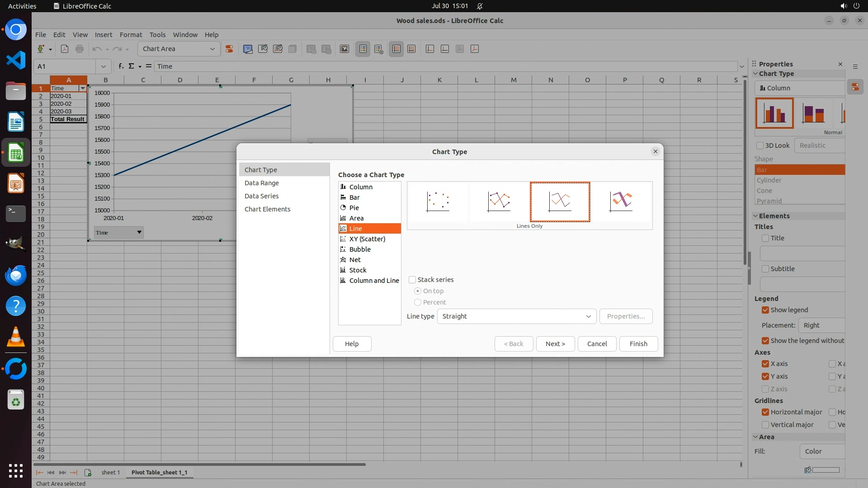
Task: Toggle the 3D Look checkbox
Action: point(760,145)
